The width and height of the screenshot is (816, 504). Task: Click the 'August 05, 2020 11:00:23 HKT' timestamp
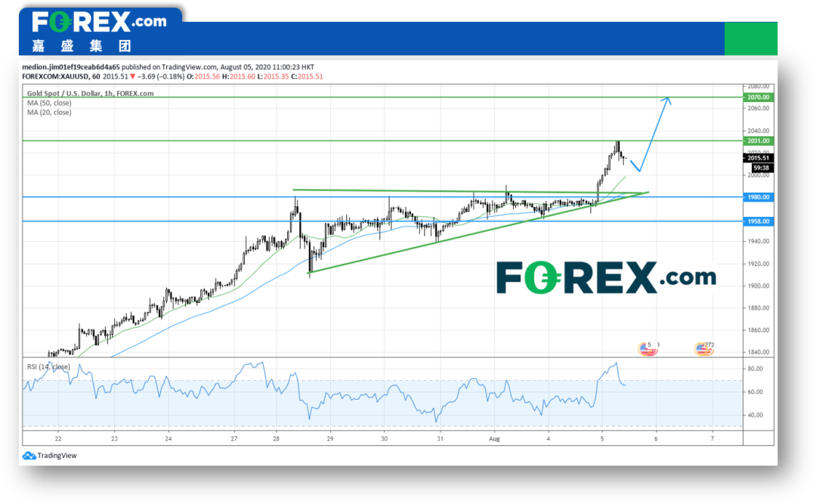click(x=267, y=67)
